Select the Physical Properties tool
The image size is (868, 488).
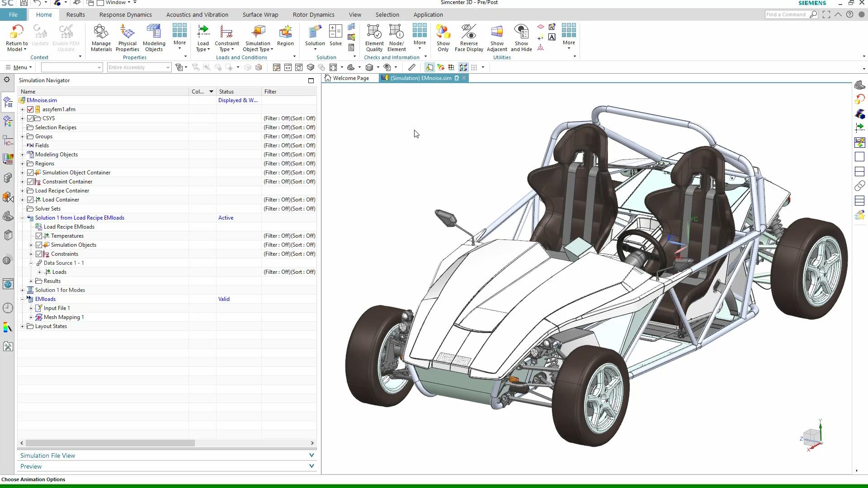click(x=127, y=36)
